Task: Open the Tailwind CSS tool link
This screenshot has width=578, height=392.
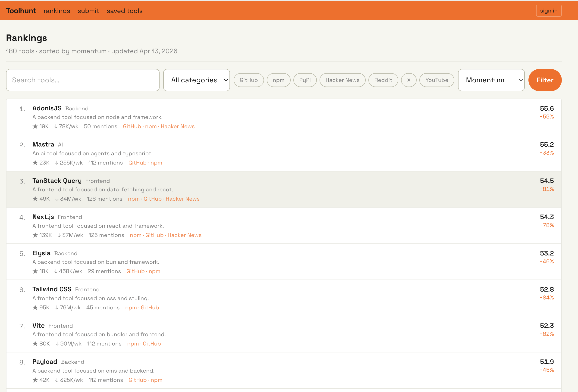Action: 52,289
